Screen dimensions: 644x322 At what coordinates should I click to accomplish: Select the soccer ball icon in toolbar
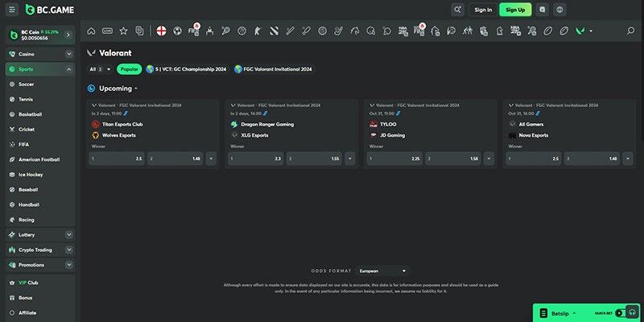coord(177,31)
